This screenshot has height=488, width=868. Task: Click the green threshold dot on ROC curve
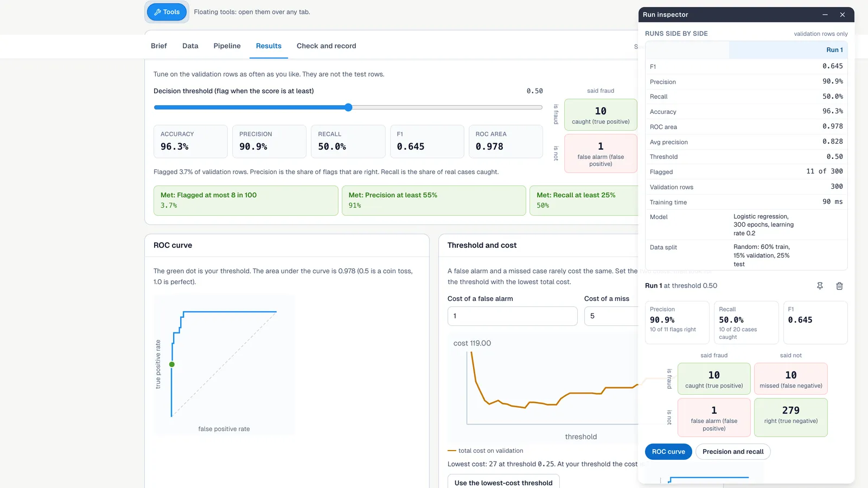click(x=172, y=364)
